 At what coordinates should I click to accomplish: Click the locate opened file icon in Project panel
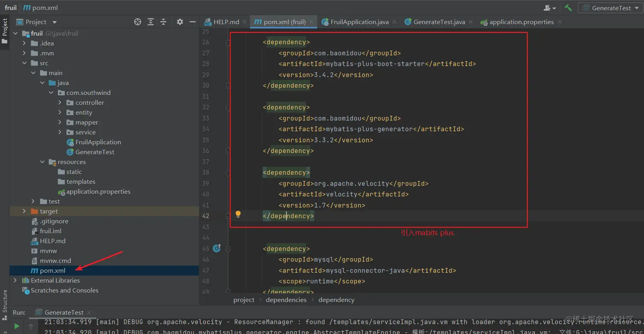click(x=138, y=22)
